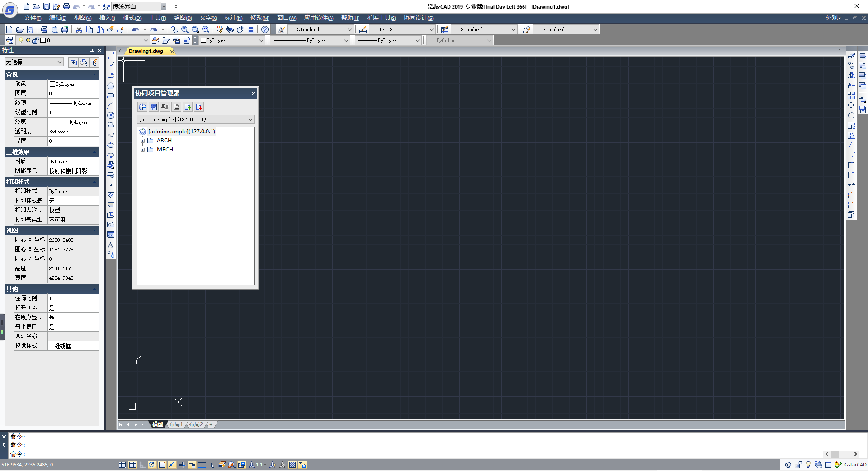This screenshot has width=868, height=471.
Task: Toggle ortho mode in status bar
Action: point(142,465)
